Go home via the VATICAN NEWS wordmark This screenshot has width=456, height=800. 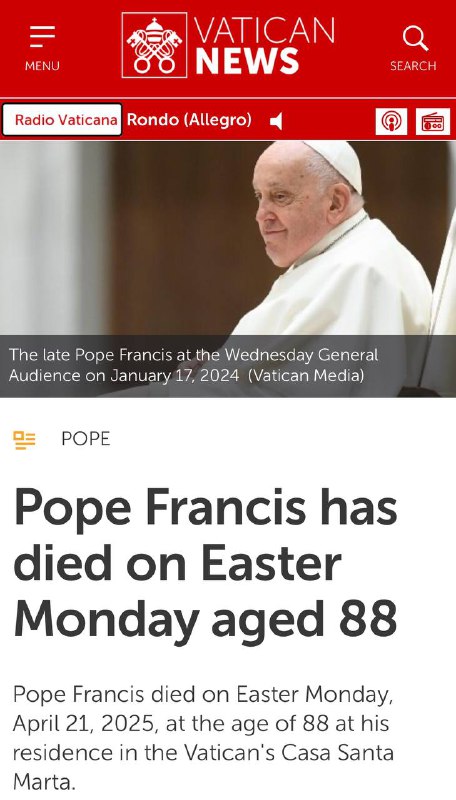tap(264, 45)
